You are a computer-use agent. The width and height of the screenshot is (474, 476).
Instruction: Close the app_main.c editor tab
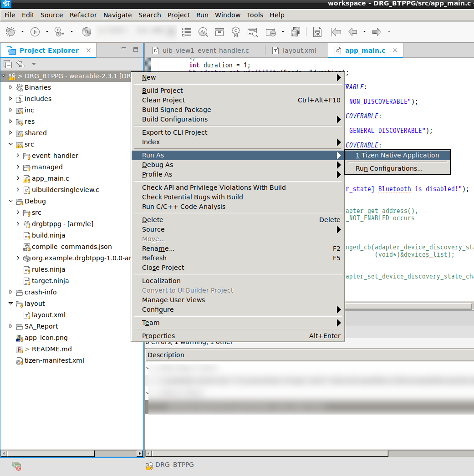coord(395,51)
